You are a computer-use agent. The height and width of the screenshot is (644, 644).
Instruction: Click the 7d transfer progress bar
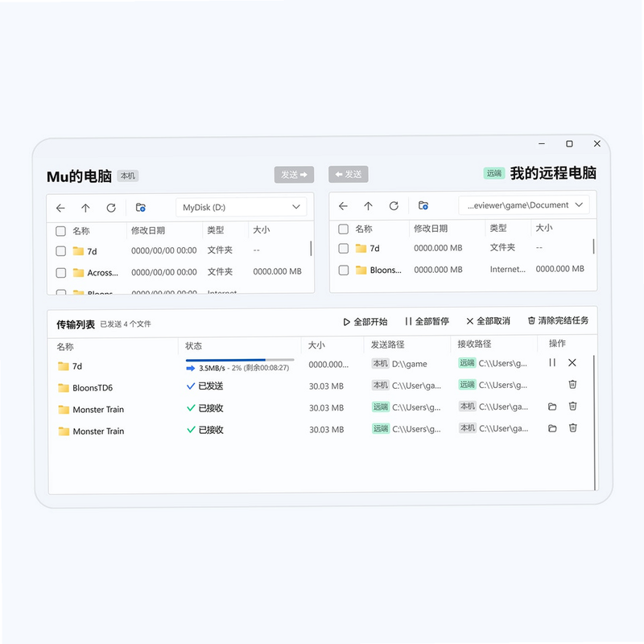tap(240, 360)
